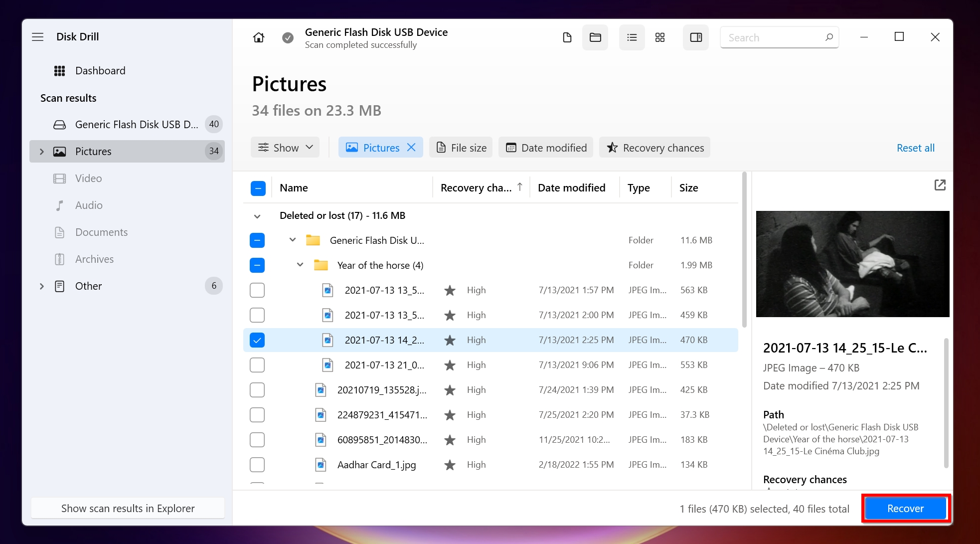The image size is (980, 544).
Task: Click the preview image thumbnail
Action: click(x=852, y=264)
